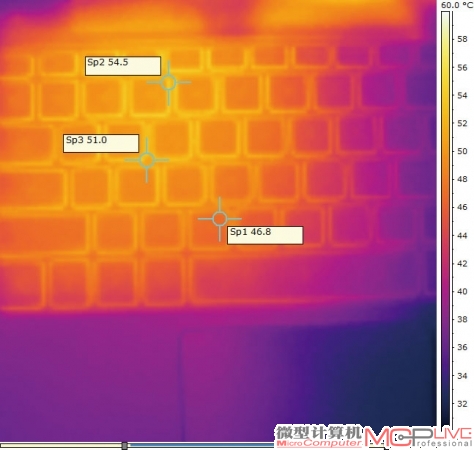Image resolution: width=474 pixels, height=450 pixels.
Task: Click the cream part of the bottom slider track
Action: pos(61,446)
